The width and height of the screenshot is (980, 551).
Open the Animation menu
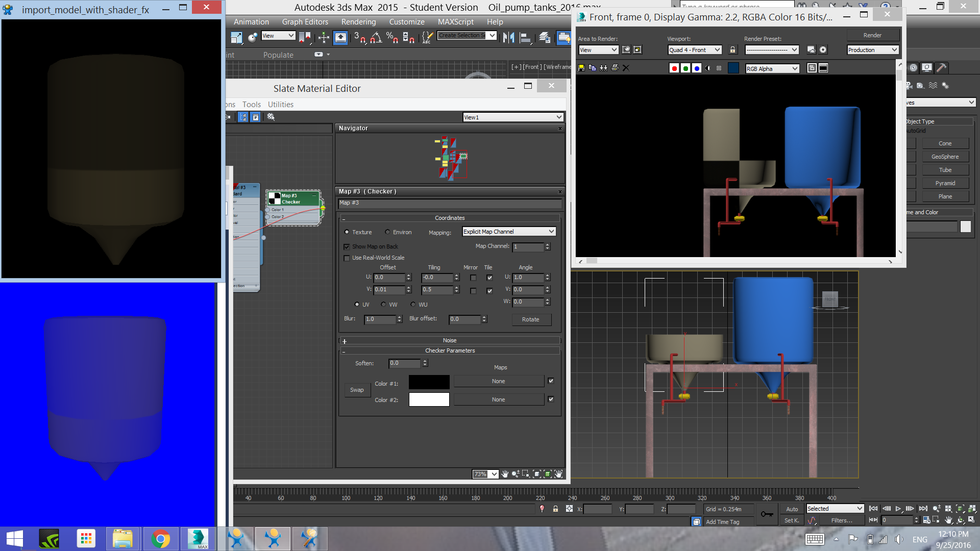251,22
